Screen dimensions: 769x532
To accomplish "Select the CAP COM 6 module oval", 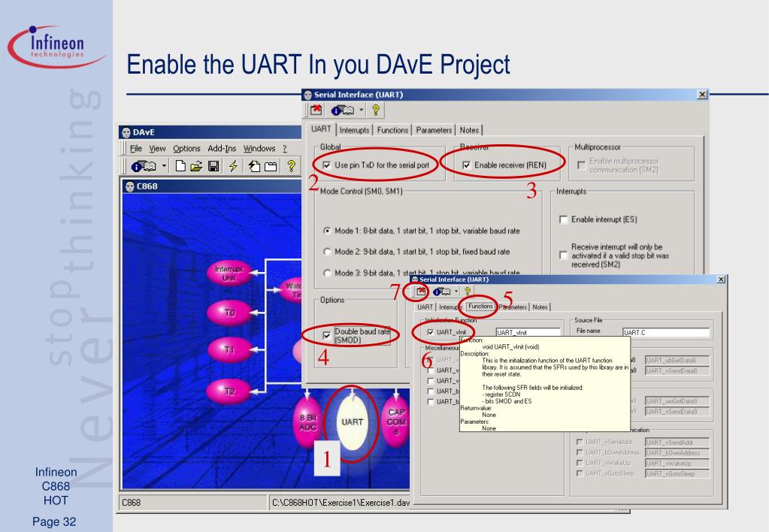I will [396, 422].
